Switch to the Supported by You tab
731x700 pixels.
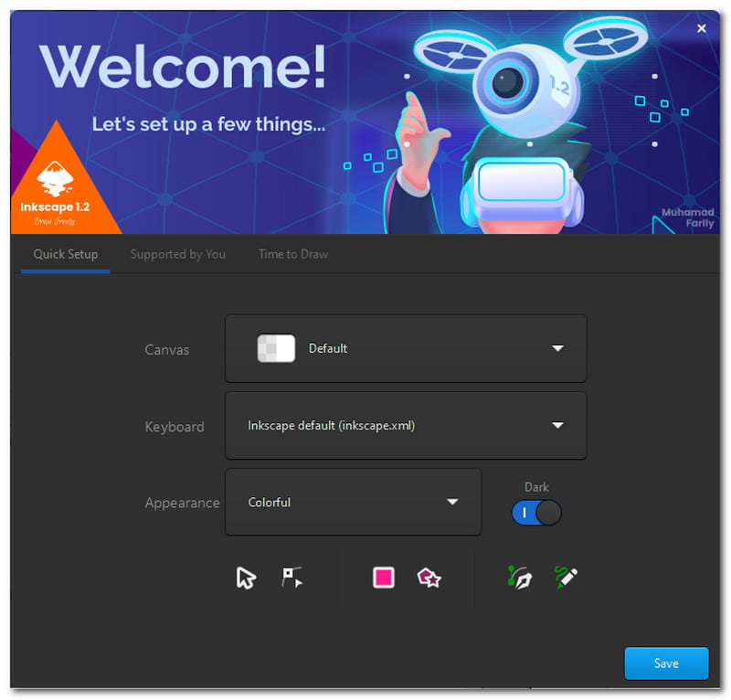178,254
